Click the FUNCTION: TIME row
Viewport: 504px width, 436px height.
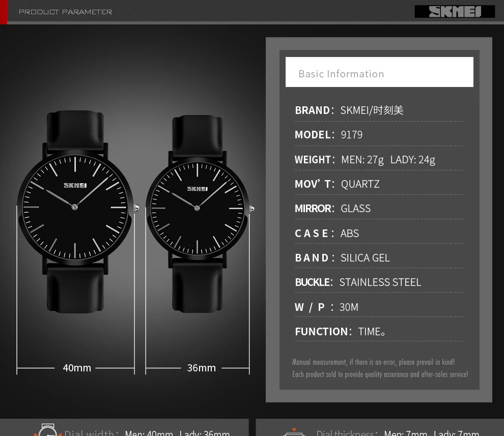(x=379, y=331)
